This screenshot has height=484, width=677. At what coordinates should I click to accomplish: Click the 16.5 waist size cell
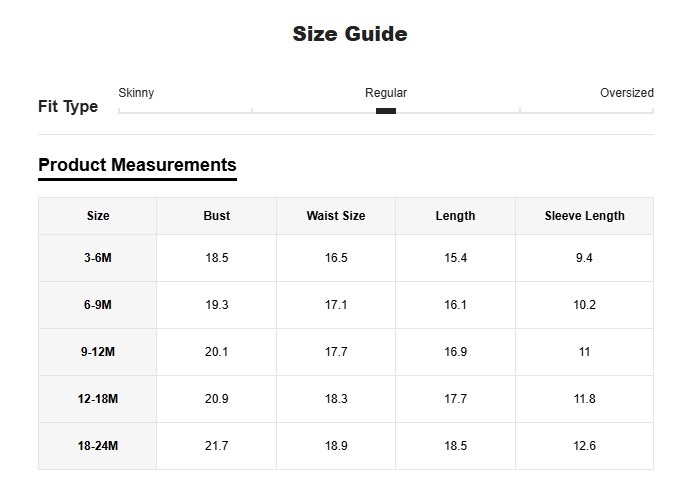tap(336, 258)
